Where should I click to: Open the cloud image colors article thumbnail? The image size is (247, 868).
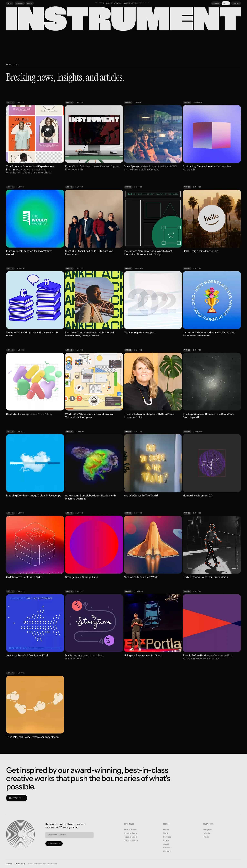point(35,463)
